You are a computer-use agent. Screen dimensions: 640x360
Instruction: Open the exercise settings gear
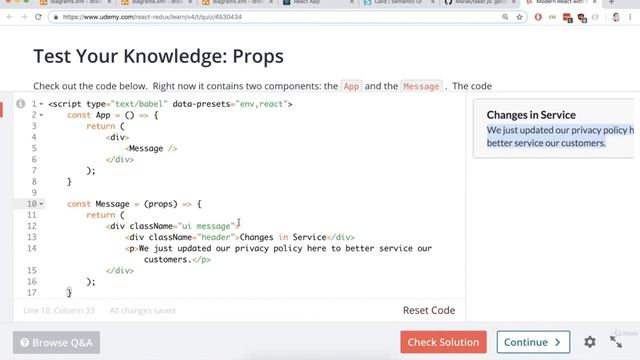pos(590,342)
